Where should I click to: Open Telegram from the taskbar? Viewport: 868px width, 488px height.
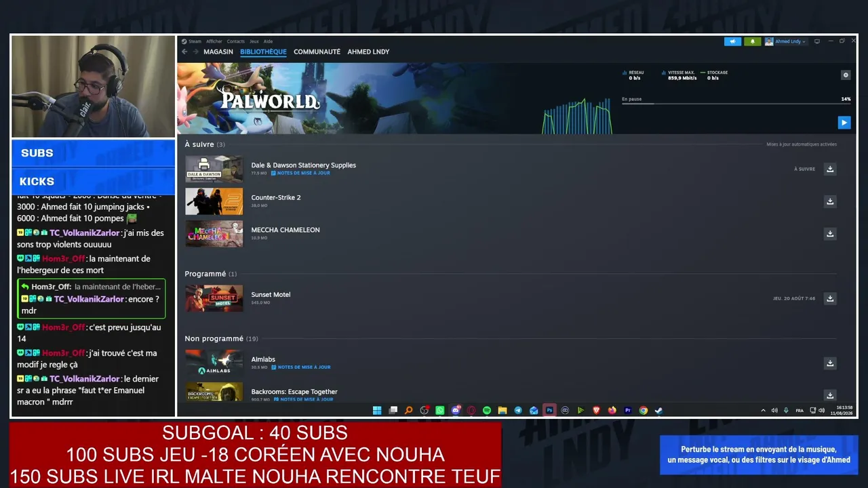(x=518, y=410)
